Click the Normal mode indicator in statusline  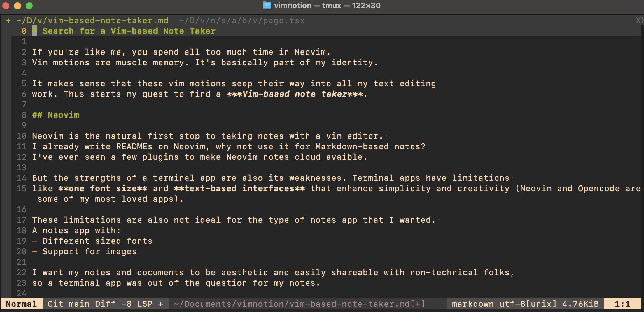tap(21, 304)
